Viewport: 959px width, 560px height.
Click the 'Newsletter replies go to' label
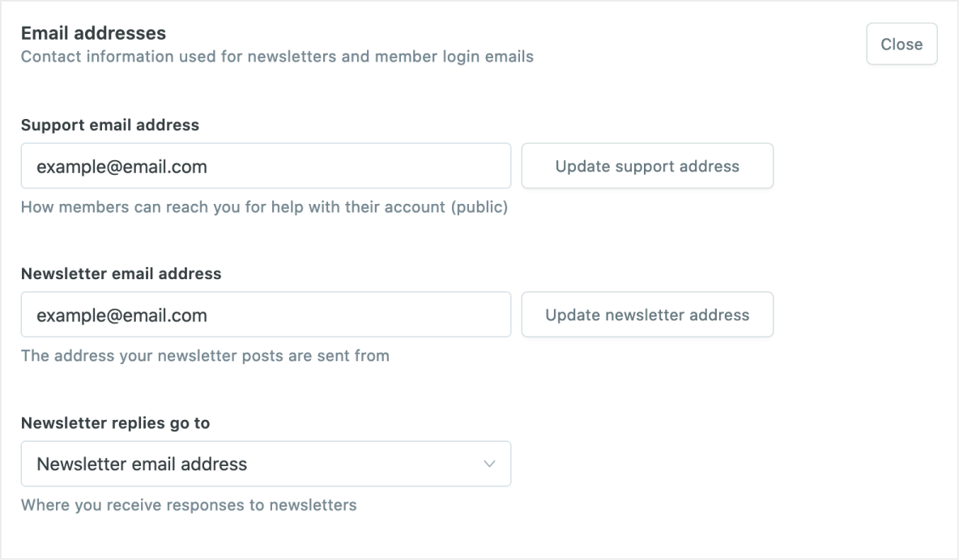(115, 422)
